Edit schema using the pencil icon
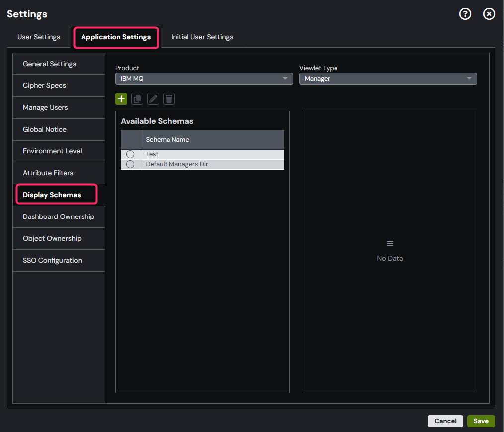504x432 pixels. tap(153, 98)
